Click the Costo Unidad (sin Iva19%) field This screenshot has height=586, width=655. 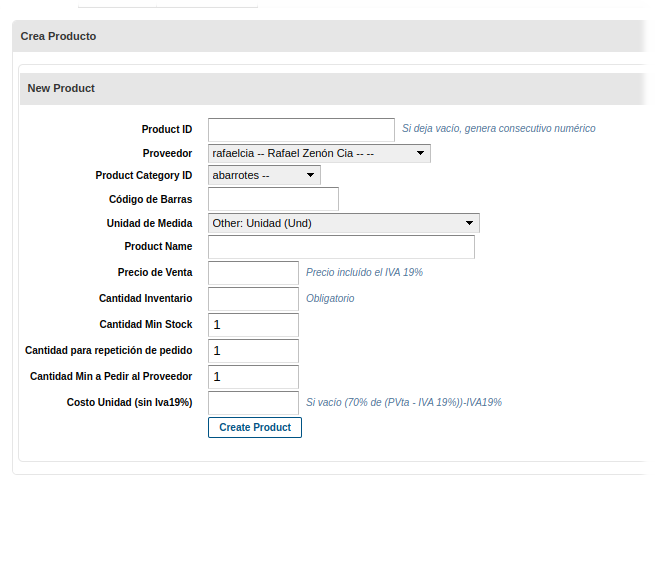pyautogui.click(x=253, y=403)
